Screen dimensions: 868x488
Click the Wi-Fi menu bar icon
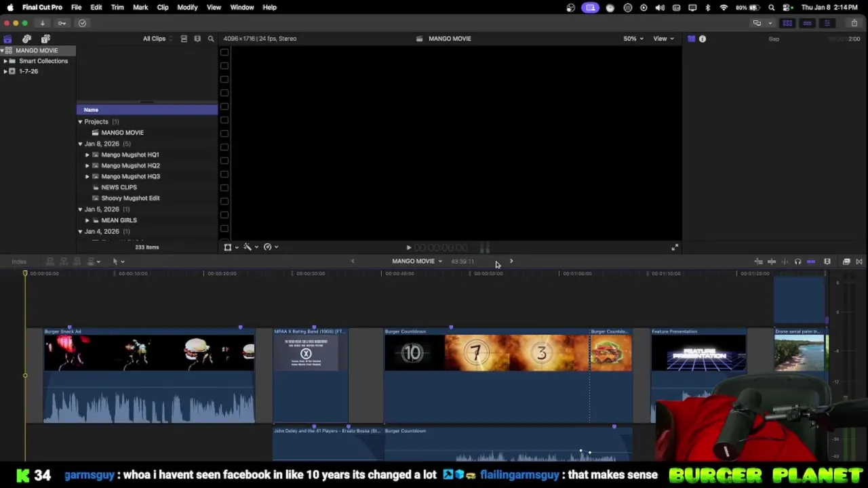[x=724, y=7]
